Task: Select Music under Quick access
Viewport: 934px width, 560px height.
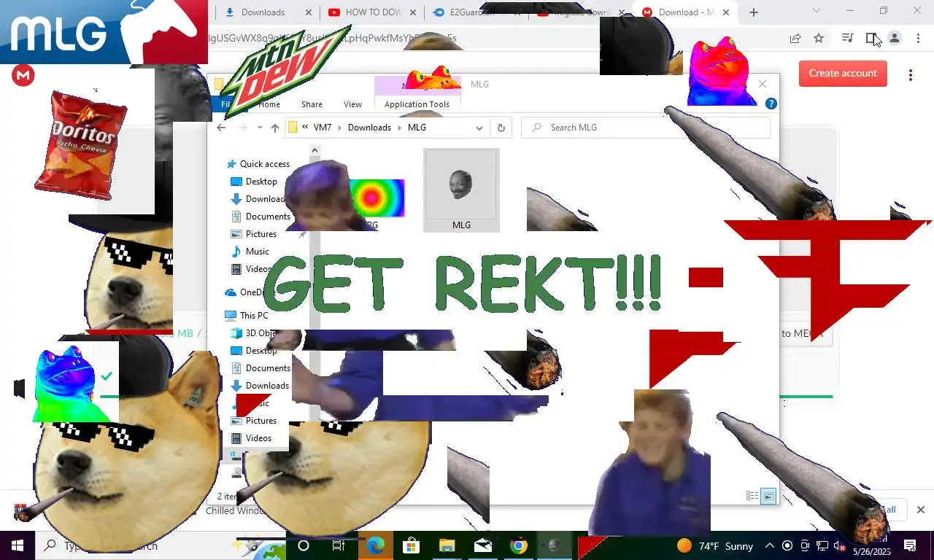Action: pyautogui.click(x=250, y=252)
